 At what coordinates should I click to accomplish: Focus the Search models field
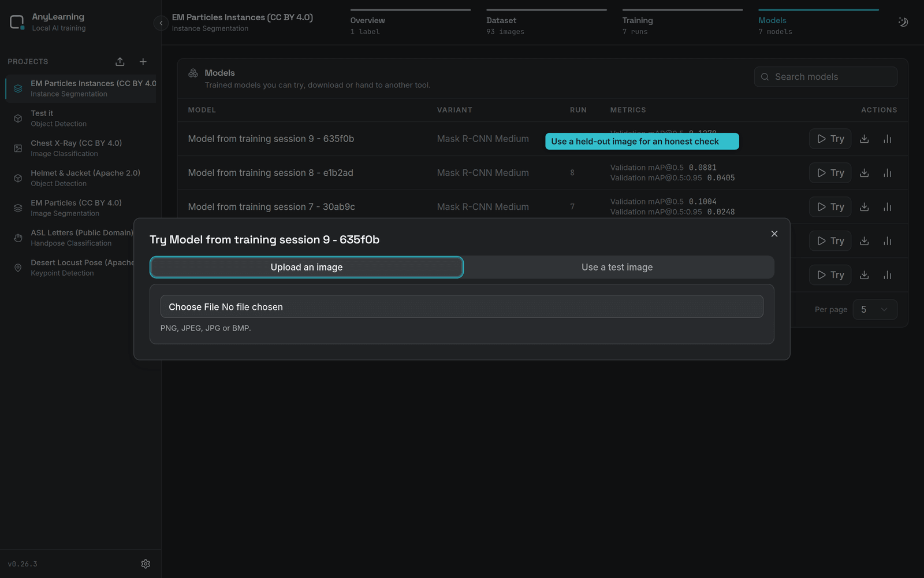coord(826,77)
